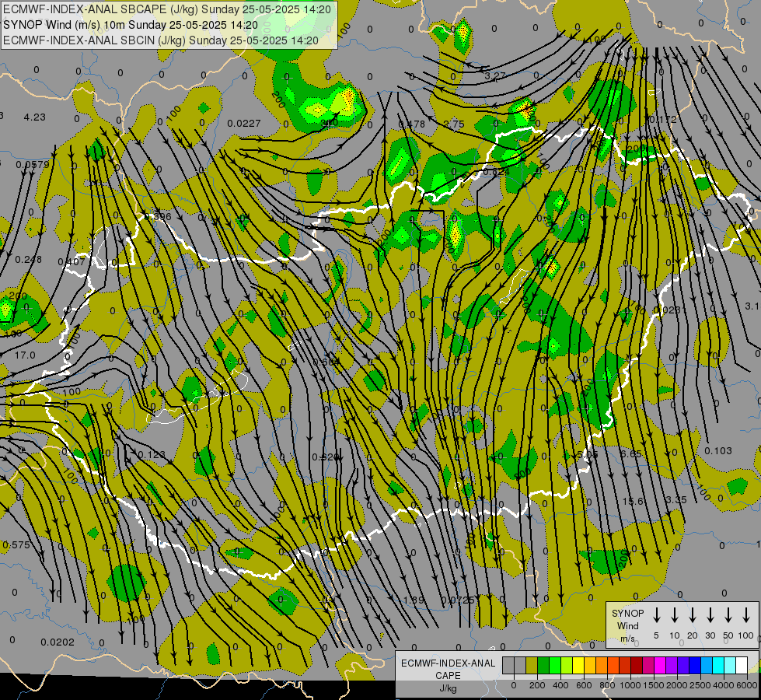Click the 0.0579 value on the map
The width and height of the screenshot is (761, 700).
tap(33, 165)
